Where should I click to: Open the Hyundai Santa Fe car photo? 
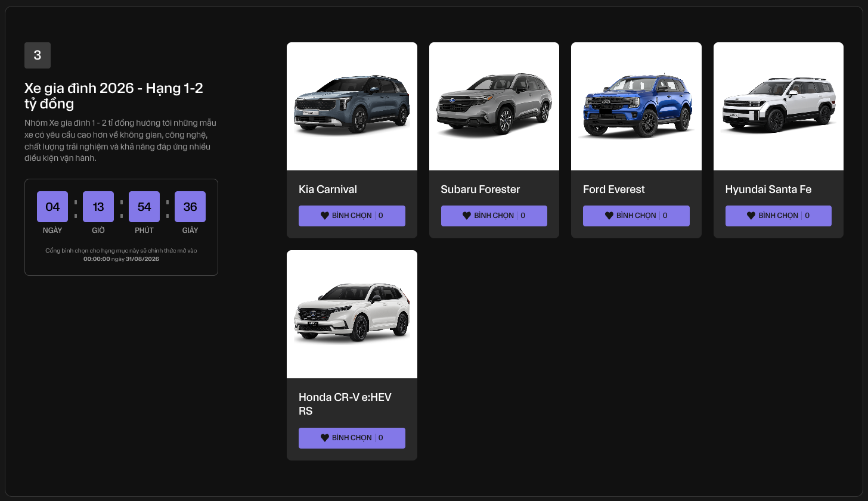click(779, 106)
